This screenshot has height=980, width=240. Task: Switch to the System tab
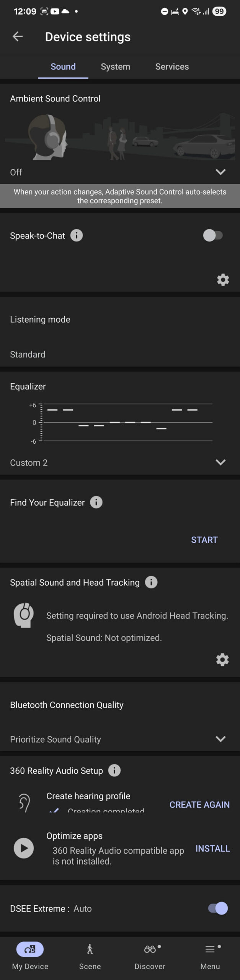(x=115, y=66)
